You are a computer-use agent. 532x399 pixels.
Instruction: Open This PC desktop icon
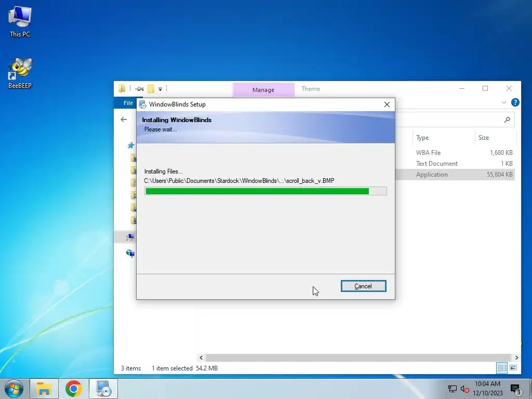point(20,22)
